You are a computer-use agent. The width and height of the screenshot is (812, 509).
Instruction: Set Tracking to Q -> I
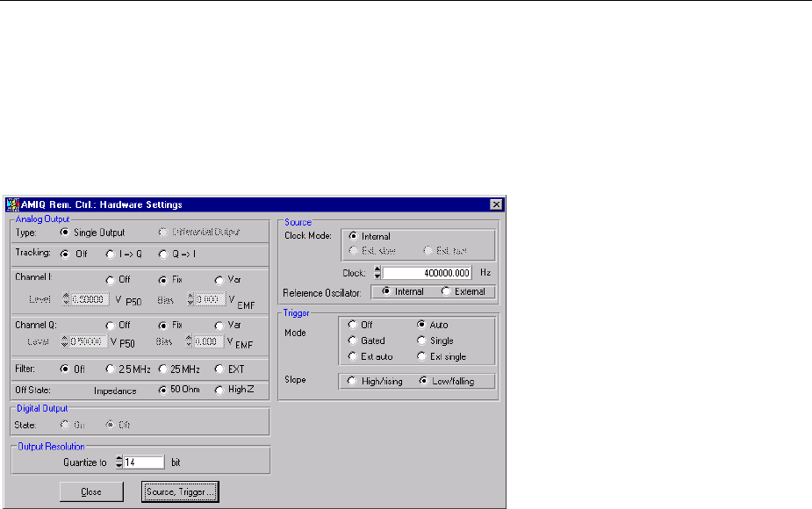(163, 254)
